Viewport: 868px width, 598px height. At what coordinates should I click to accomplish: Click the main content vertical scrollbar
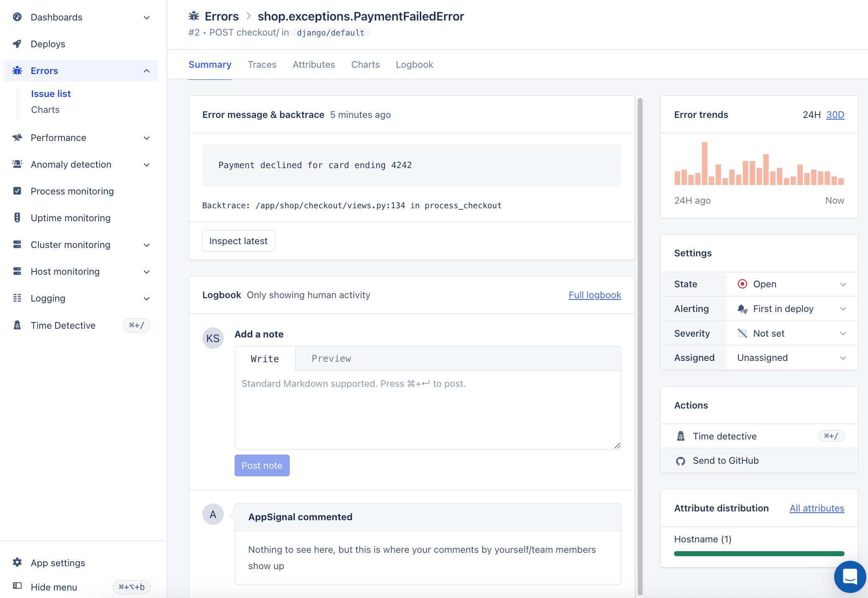pyautogui.click(x=640, y=346)
